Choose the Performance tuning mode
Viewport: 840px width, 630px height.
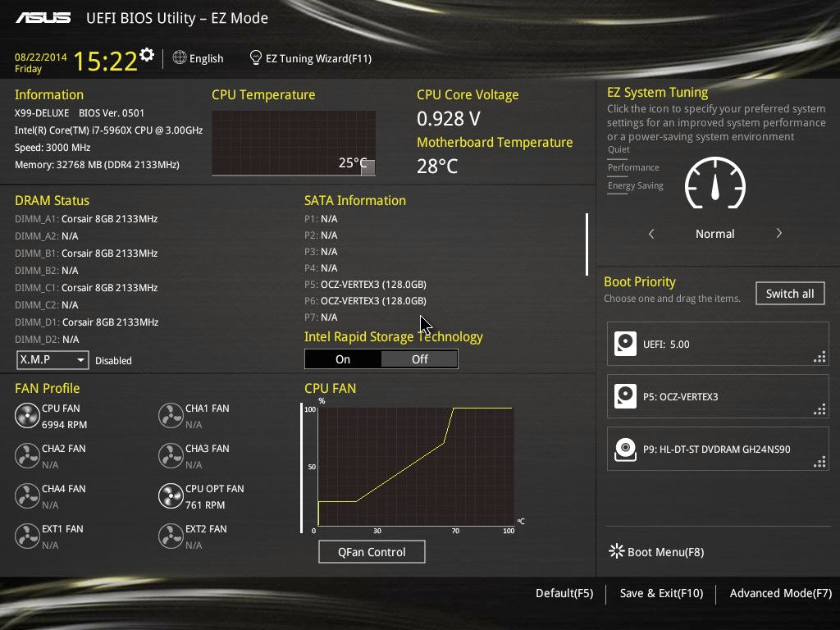click(x=633, y=167)
